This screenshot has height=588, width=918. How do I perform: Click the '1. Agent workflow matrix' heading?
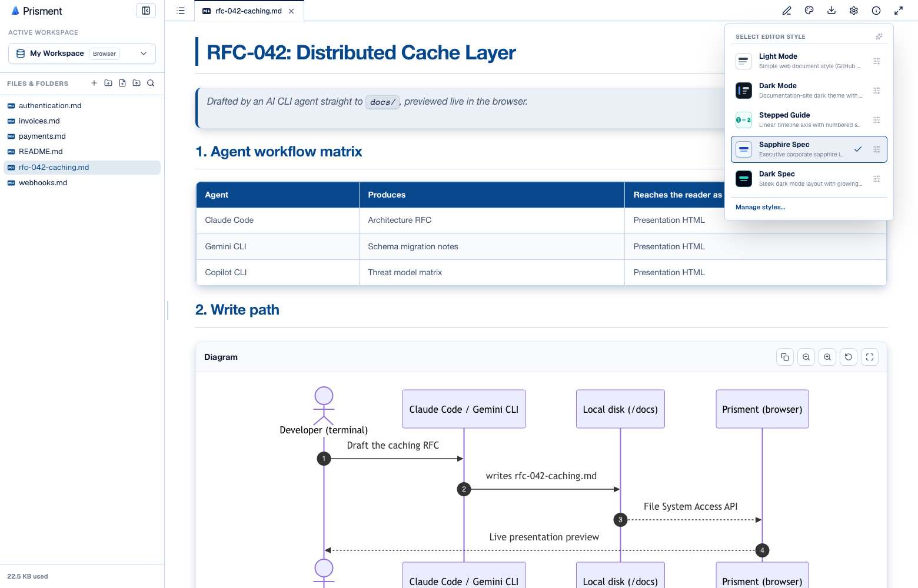click(279, 152)
